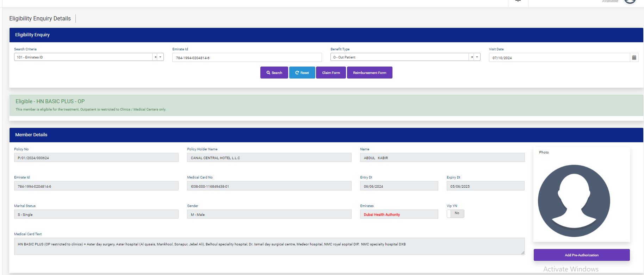Click the Search button with magnifier icon

pos(274,73)
